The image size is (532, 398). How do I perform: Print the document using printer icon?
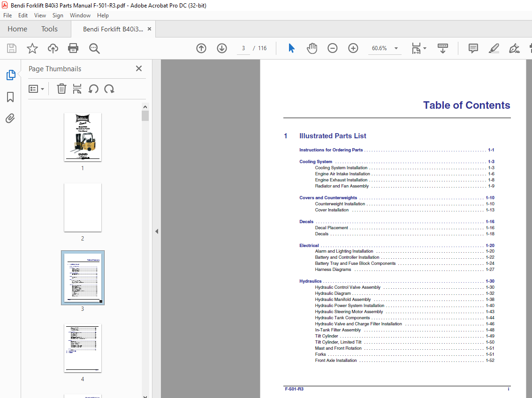(73, 48)
